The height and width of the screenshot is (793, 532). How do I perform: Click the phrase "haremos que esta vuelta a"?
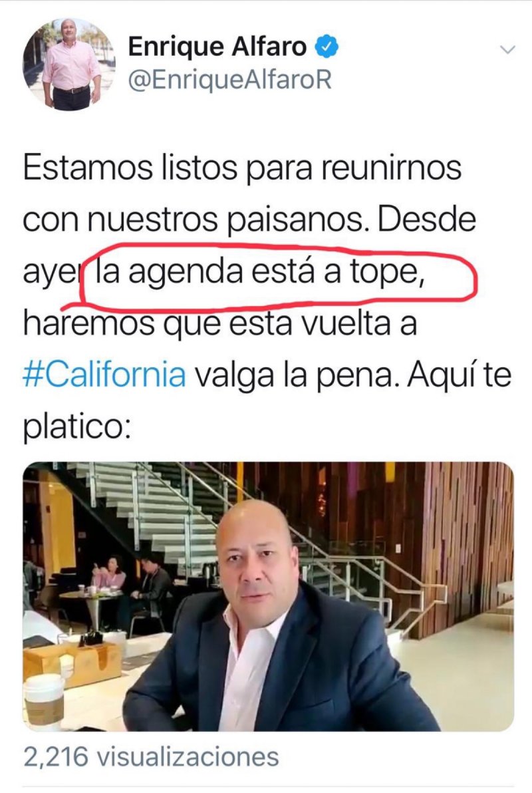pyautogui.click(x=221, y=324)
